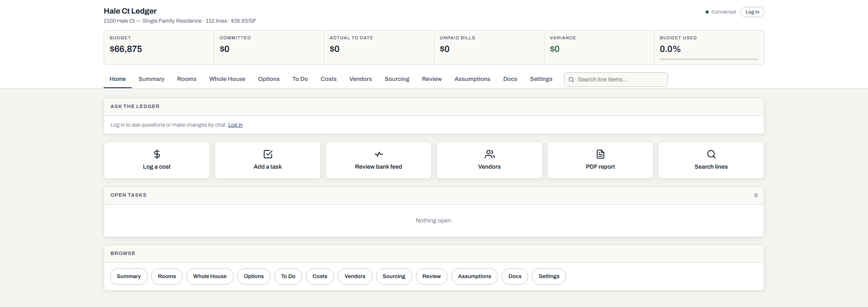The image size is (868, 307).
Task: Select the Sourcing tab
Action: coord(397,79)
